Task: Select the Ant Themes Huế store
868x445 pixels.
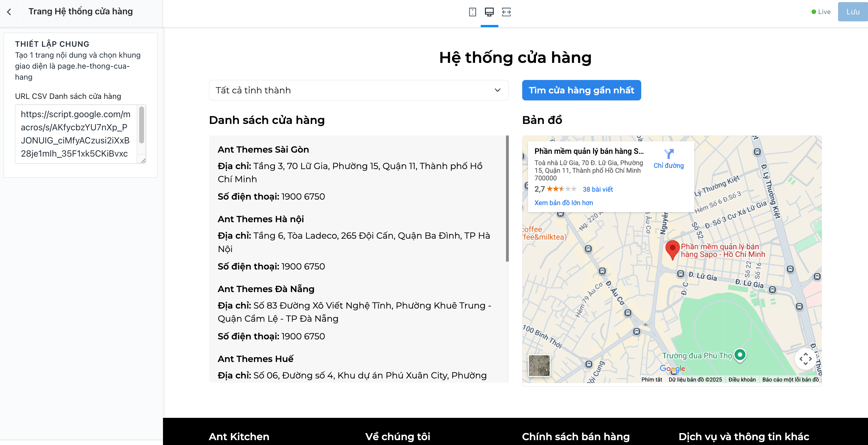Action: coord(255,359)
